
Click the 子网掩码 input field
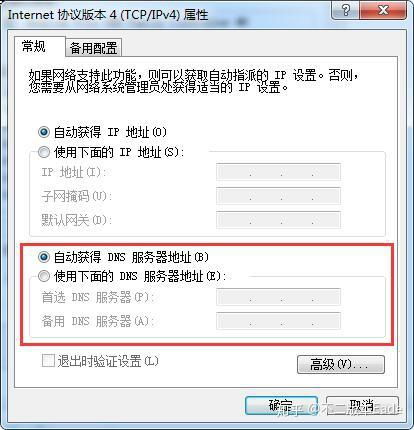click(278, 196)
